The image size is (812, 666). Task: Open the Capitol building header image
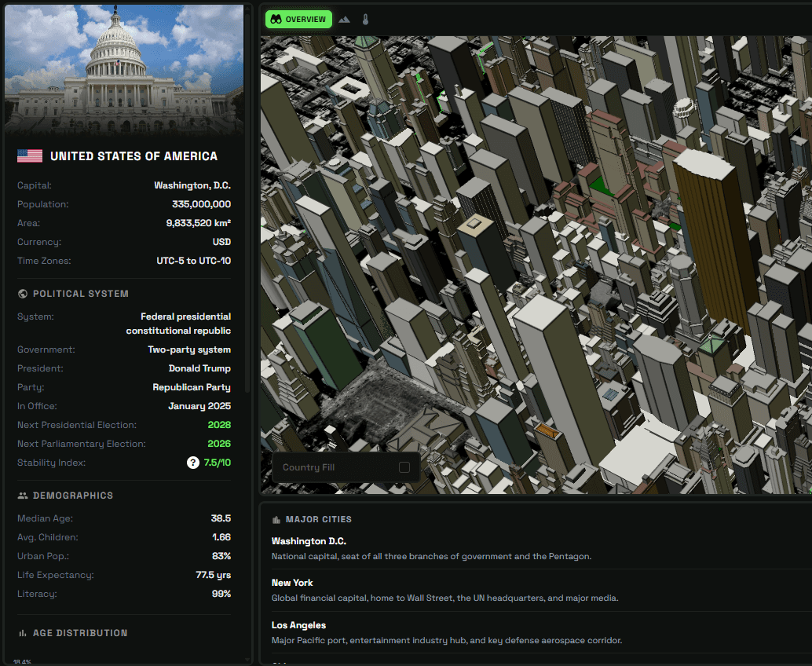pyautogui.click(x=124, y=70)
